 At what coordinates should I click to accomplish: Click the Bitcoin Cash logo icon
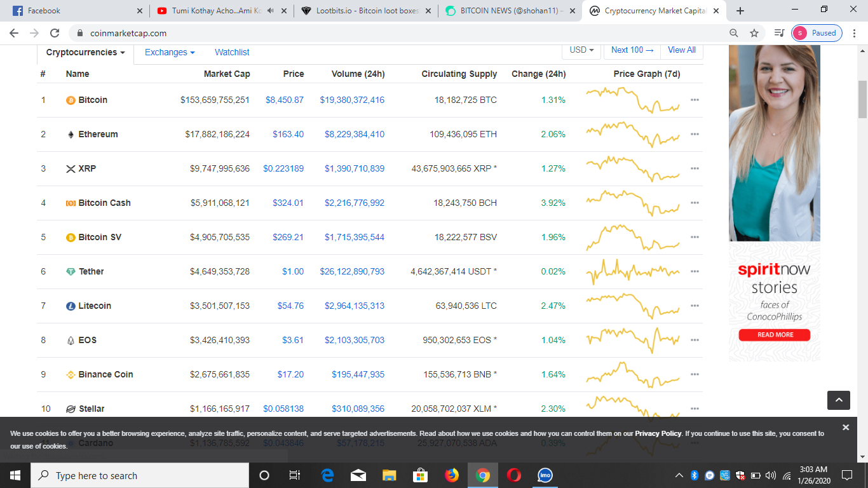(x=71, y=203)
